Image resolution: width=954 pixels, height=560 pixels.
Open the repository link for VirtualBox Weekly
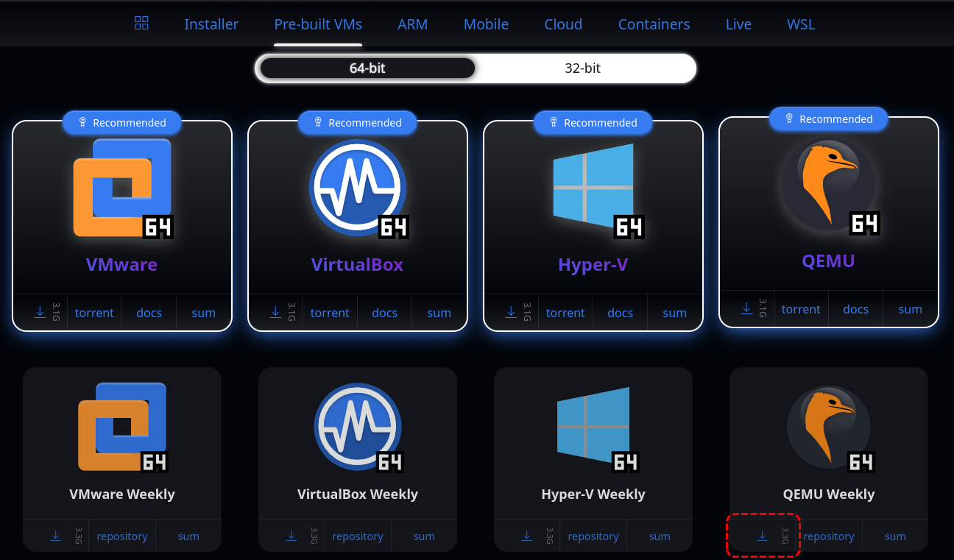358,536
